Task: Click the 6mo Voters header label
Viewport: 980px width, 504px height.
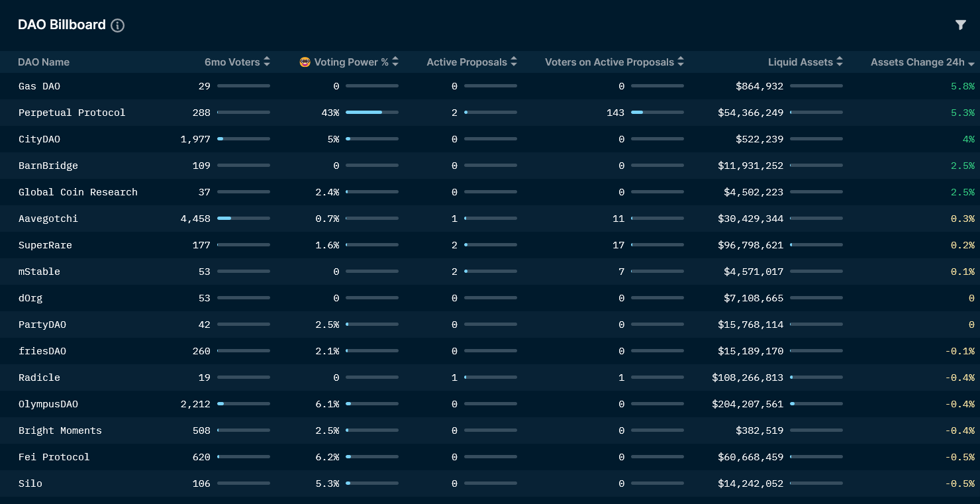Action: click(232, 62)
